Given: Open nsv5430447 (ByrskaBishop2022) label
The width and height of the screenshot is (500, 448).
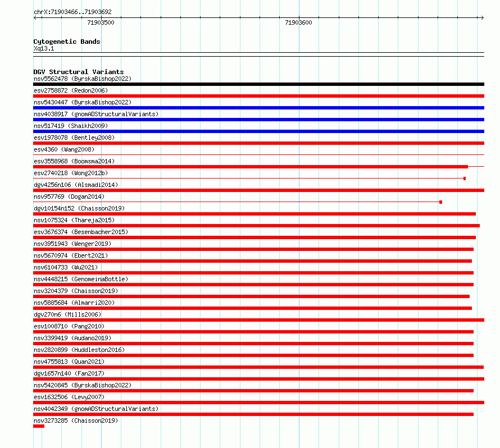Looking at the screenshot, I should click(x=83, y=102).
